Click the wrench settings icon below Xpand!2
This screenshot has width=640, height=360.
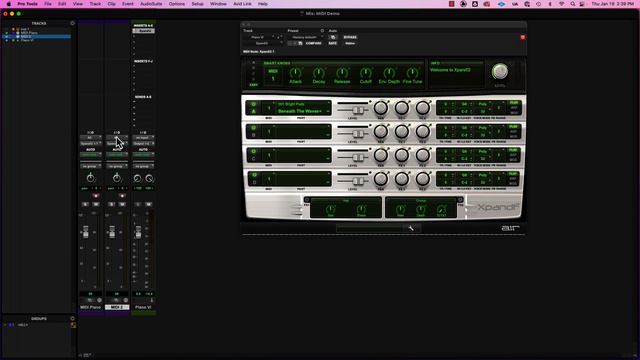point(411,228)
